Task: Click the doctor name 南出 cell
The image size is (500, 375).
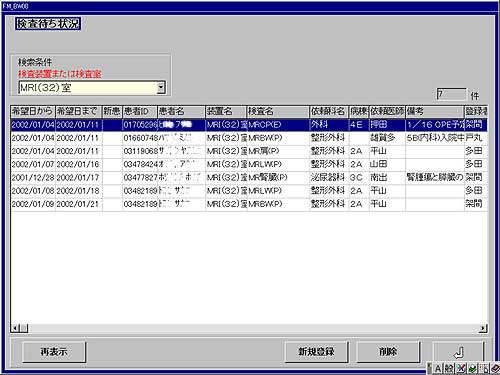Action: 387,178
